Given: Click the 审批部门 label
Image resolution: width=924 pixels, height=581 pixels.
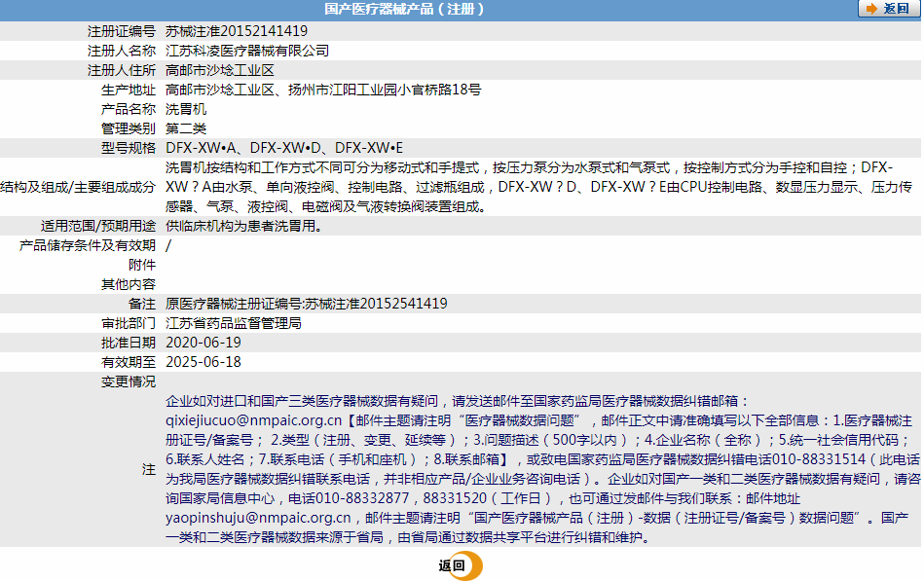Looking at the screenshot, I should [x=129, y=323].
